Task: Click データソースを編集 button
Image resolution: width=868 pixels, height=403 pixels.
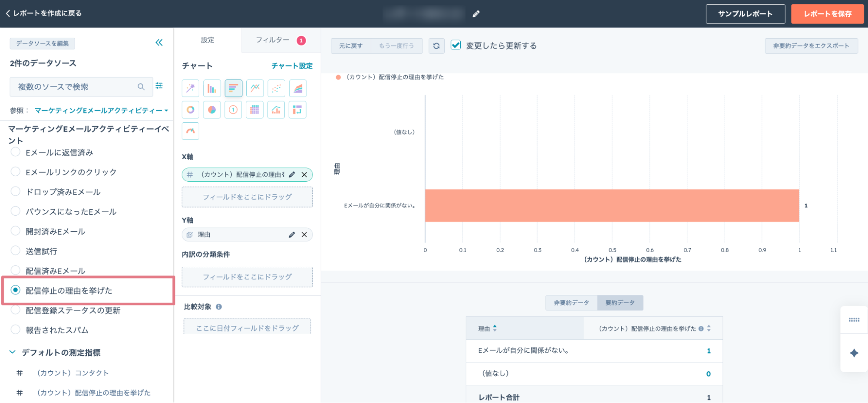Action: tap(43, 43)
